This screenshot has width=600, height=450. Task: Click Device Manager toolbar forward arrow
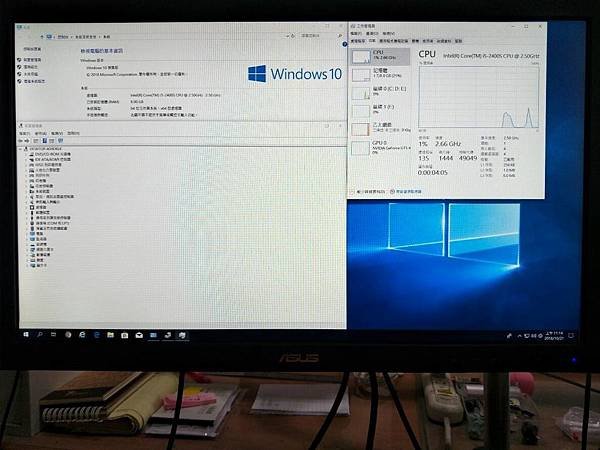27,141
